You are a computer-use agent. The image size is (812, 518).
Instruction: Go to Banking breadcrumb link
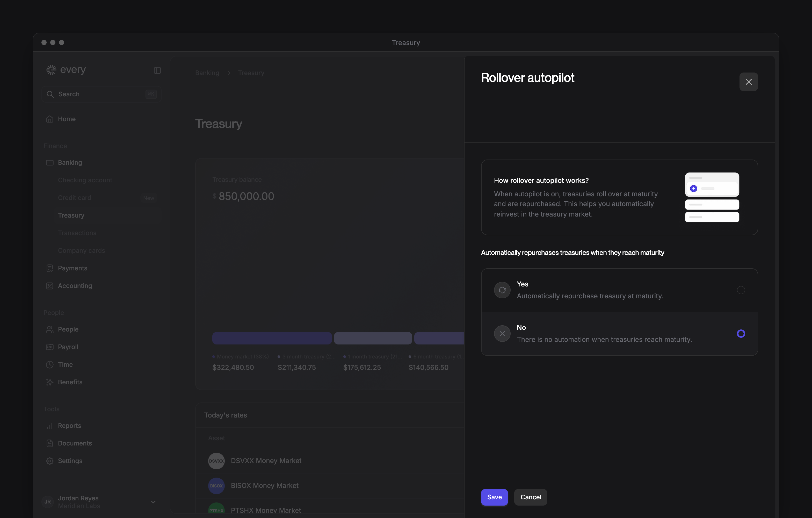pyautogui.click(x=207, y=73)
